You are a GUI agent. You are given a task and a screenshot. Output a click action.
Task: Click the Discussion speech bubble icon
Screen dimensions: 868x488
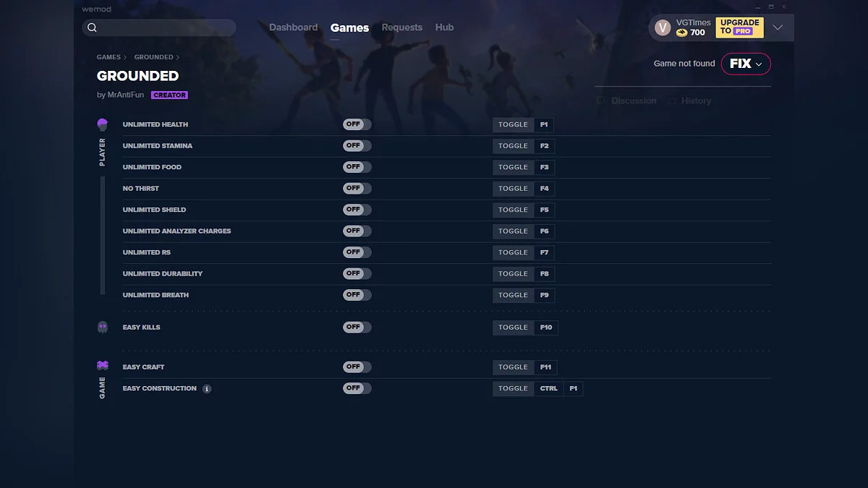click(x=600, y=101)
